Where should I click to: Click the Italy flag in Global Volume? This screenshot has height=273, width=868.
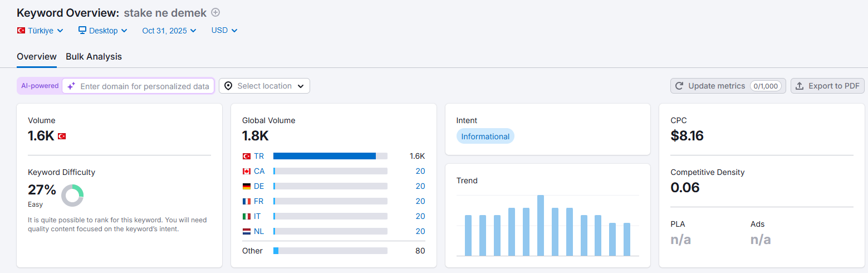(247, 216)
